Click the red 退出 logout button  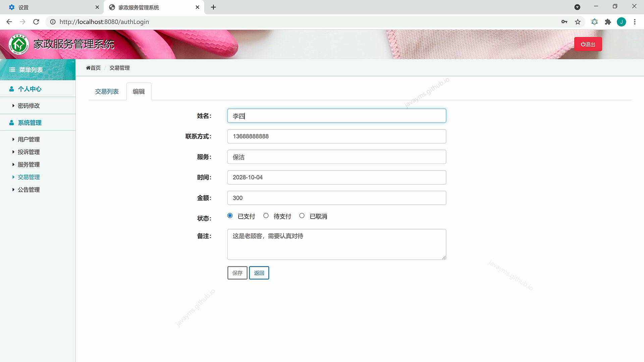[588, 44]
